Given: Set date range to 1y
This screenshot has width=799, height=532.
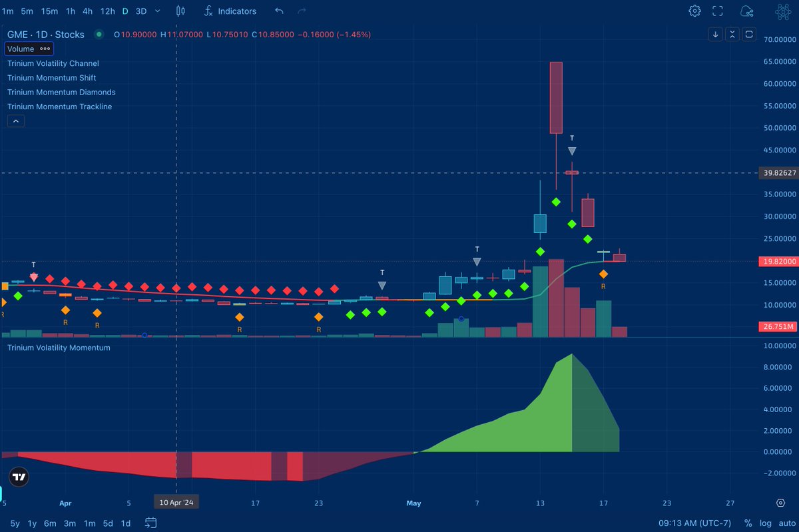Looking at the screenshot, I should click(32, 523).
